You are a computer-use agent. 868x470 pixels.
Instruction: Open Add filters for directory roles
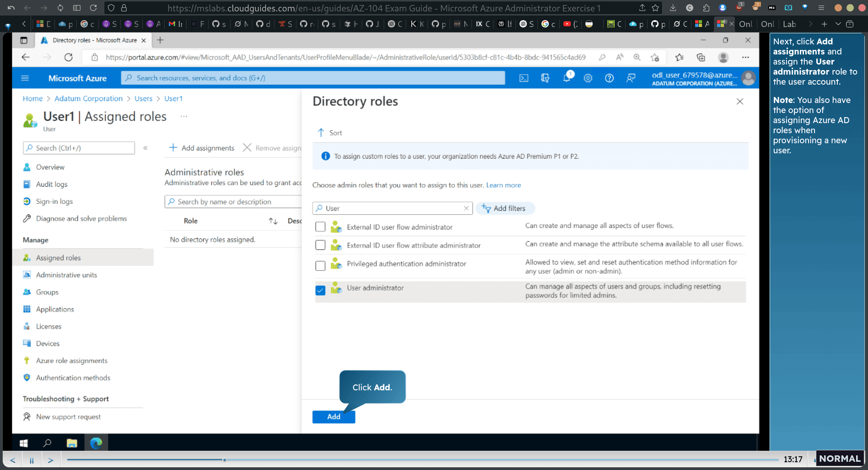click(x=505, y=208)
